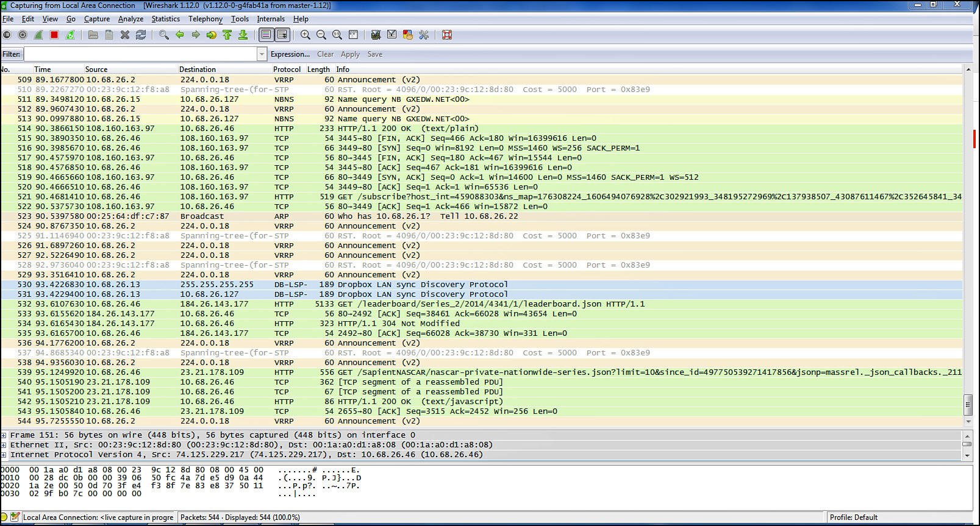Viewport: 980px width, 526px height.
Task: Go back in packet history
Action: [x=180, y=35]
